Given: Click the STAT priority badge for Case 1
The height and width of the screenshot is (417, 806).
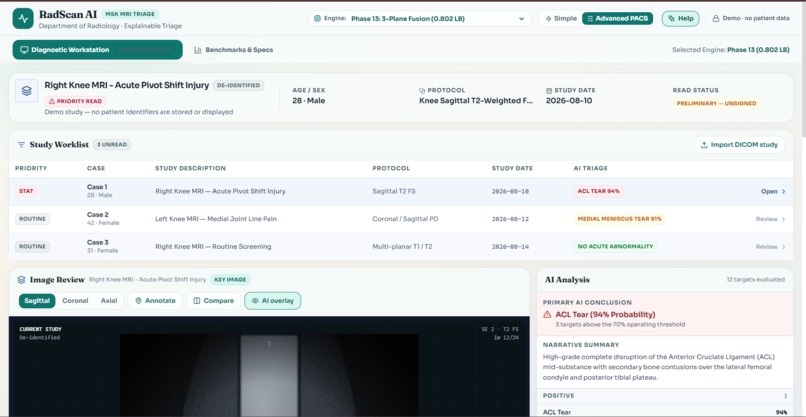Looking at the screenshot, I should 26,191.
